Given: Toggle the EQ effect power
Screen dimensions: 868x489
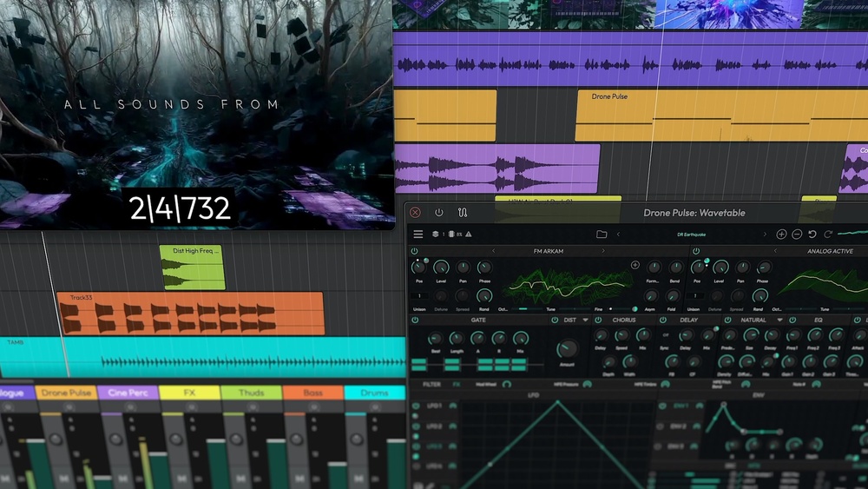Looking at the screenshot, I should pos(792,320).
